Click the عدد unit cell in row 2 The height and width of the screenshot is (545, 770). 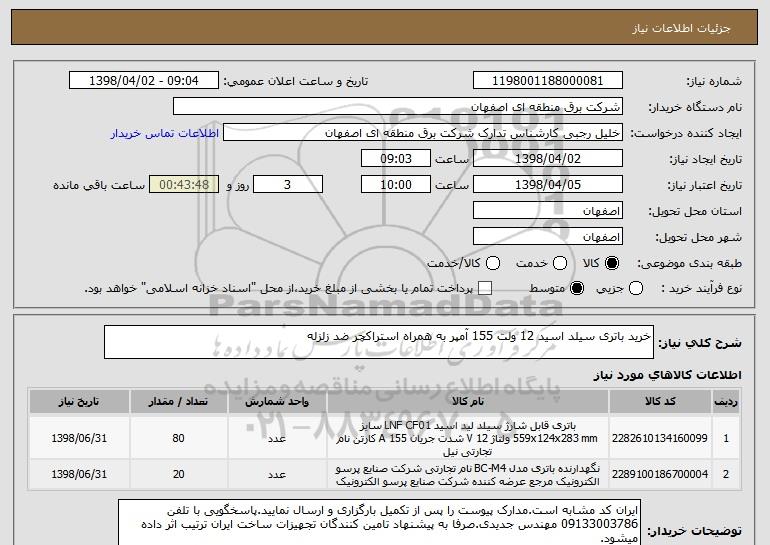pos(277,474)
